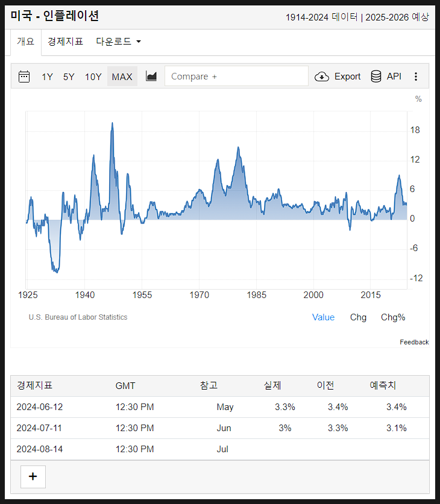
Task: Open the Feedback link
Action: (x=414, y=342)
